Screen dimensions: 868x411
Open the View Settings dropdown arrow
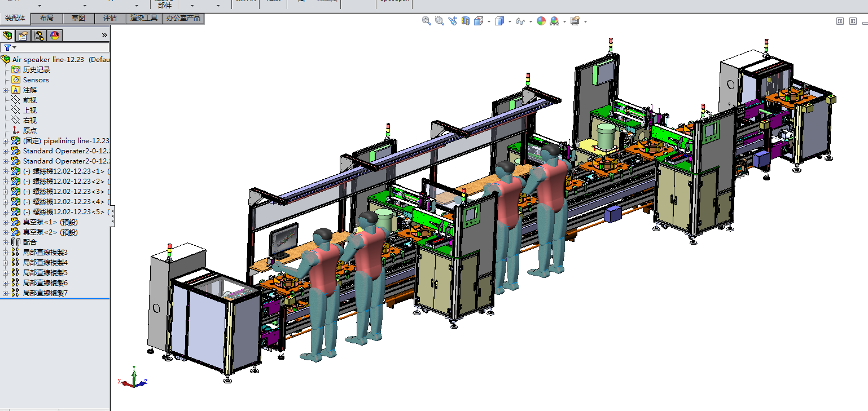coord(585,21)
